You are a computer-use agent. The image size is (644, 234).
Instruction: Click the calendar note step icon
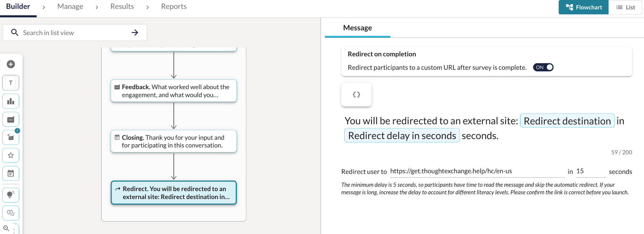click(x=11, y=173)
